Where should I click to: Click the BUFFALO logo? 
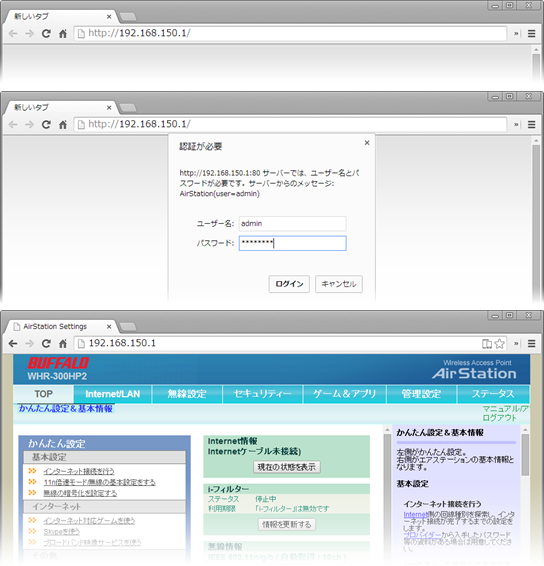58,363
